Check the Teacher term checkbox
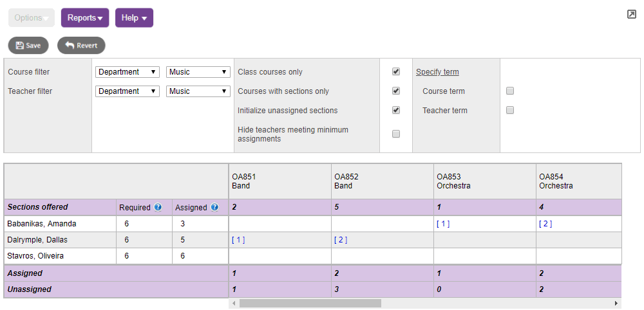This screenshot has width=644, height=310. click(510, 111)
